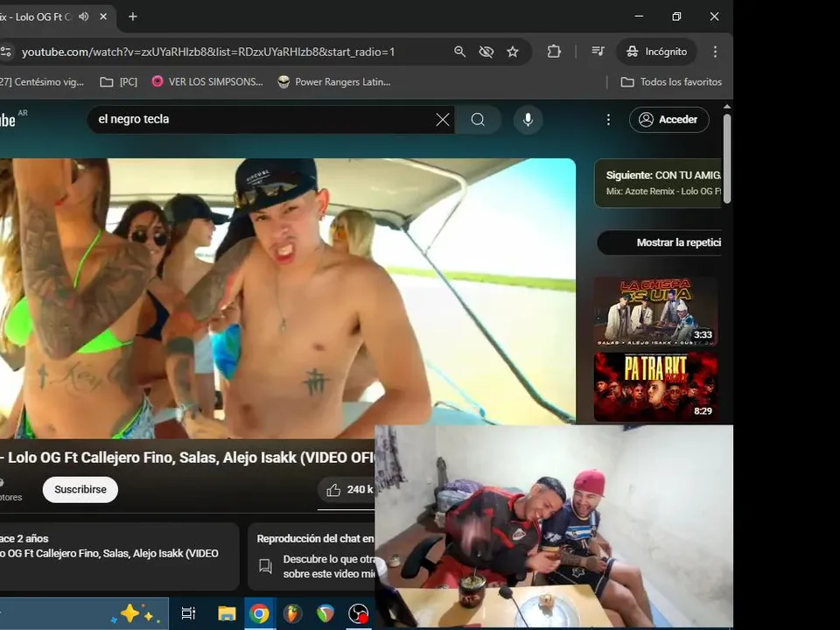Mute the tab via speaker icon

point(84,17)
